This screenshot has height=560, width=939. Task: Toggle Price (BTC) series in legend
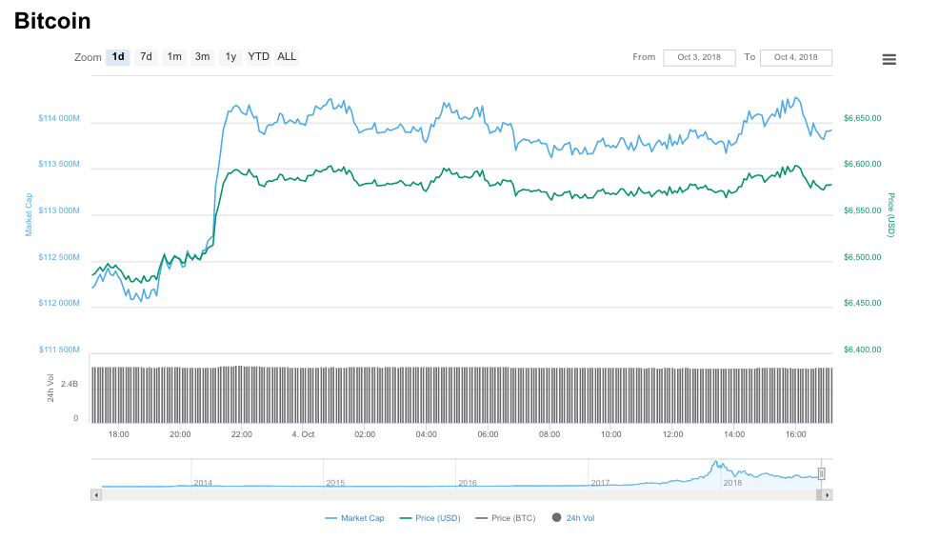click(506, 518)
